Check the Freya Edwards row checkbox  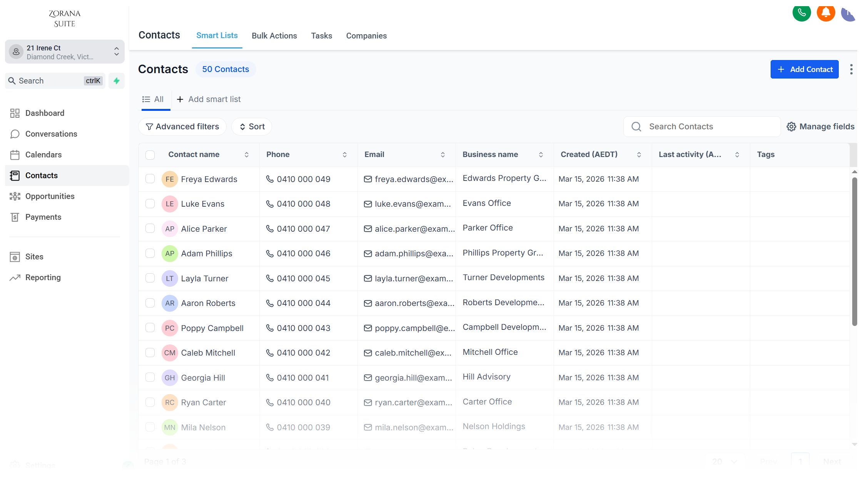click(150, 179)
